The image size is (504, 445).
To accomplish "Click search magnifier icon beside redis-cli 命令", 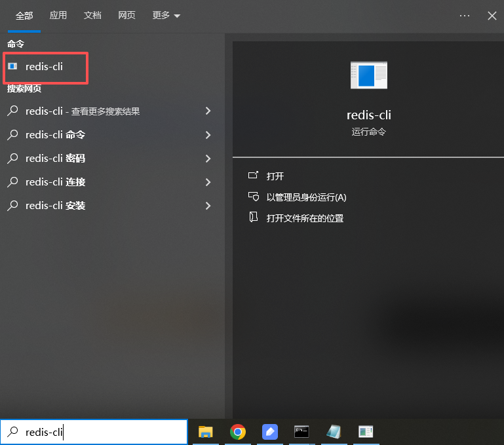I will tap(12, 135).
